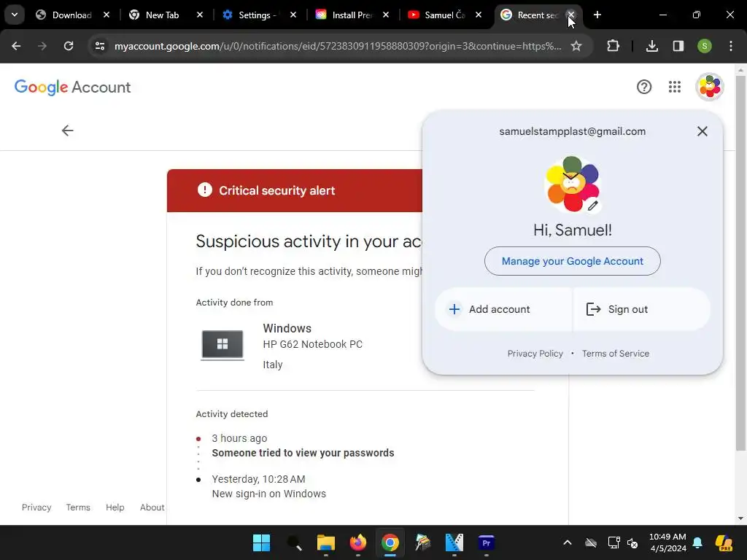Edit the profile picture in popup
The height and width of the screenshot is (560, 747).
(592, 206)
